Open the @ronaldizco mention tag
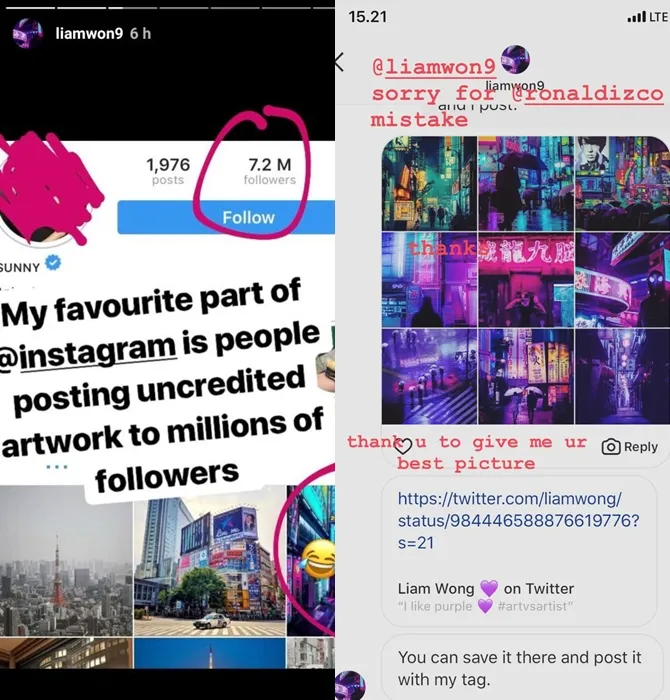Viewport: 670px width, 700px height. [x=594, y=94]
